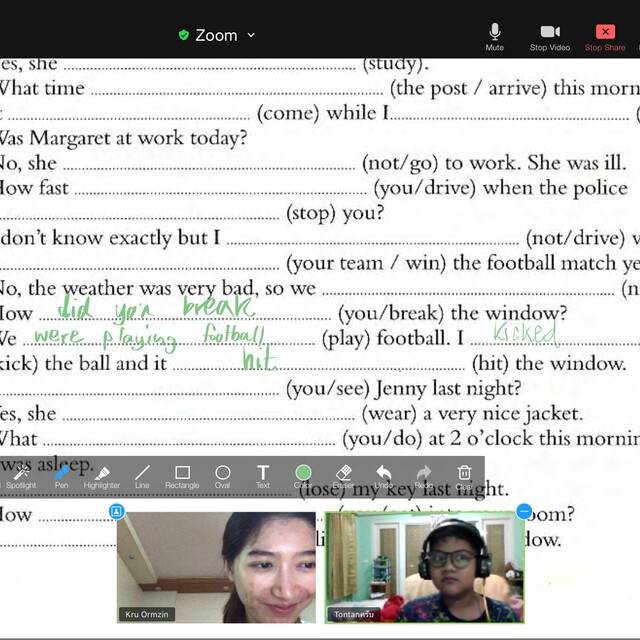
Task: Click Tontan's video thumbnail
Action: 424,567
